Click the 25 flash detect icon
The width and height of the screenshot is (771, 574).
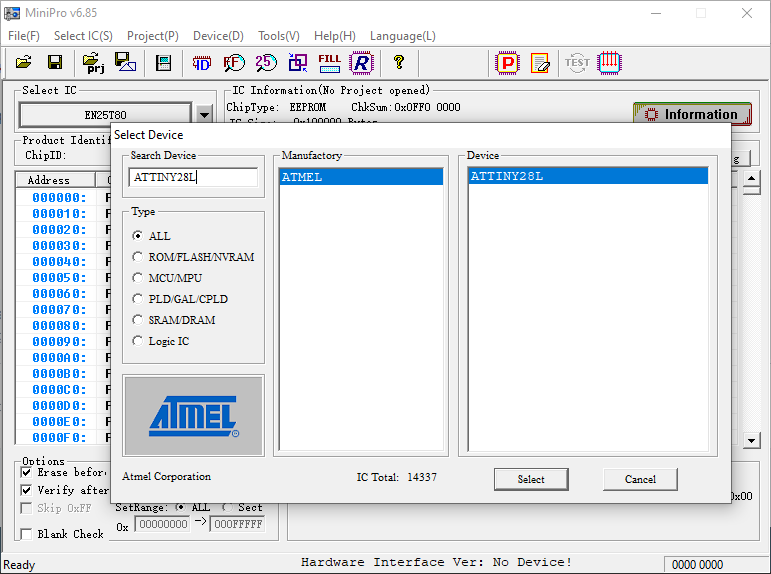point(266,63)
